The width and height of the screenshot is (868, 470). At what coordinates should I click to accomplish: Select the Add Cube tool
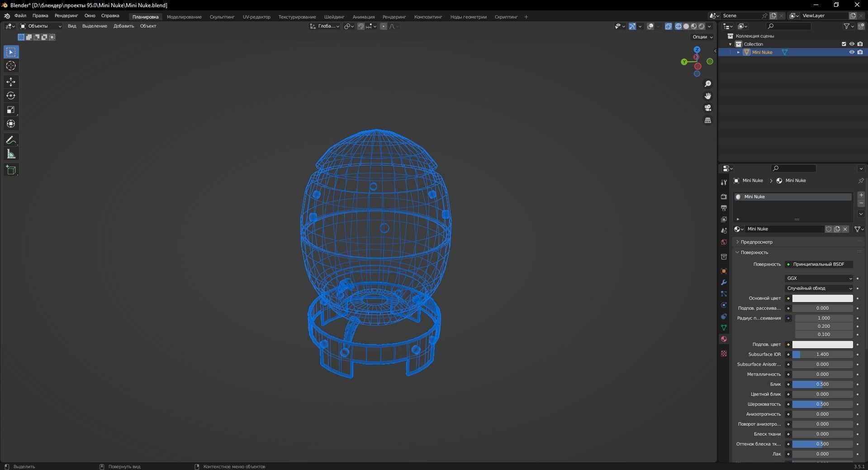pos(11,170)
